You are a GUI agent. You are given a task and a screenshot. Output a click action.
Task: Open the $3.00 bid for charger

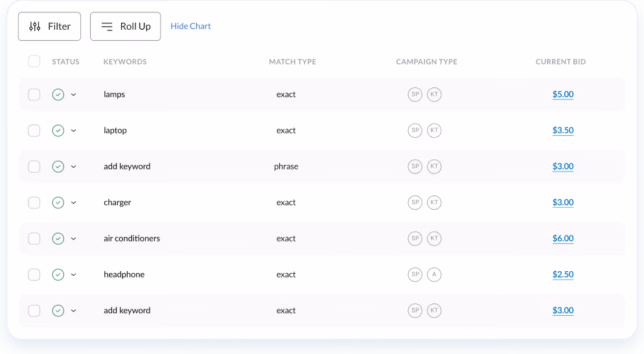(563, 203)
